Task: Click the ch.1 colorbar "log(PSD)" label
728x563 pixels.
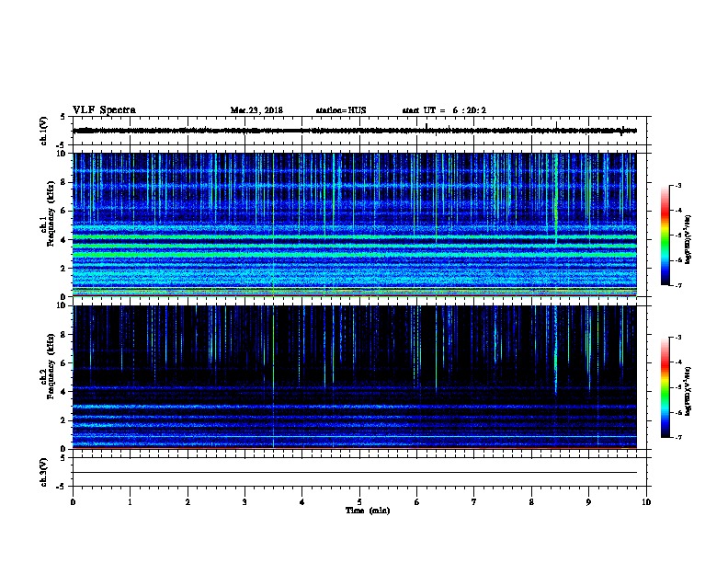Action: click(x=688, y=239)
